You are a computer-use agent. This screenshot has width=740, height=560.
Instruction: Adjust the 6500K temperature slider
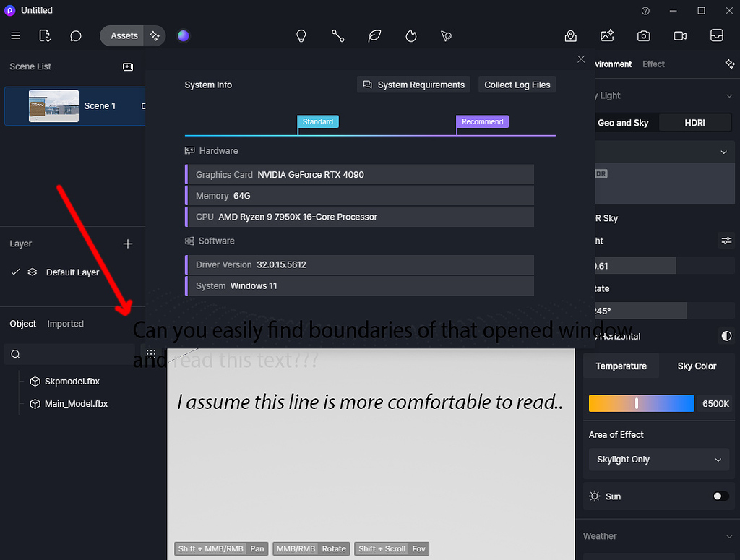pos(638,404)
